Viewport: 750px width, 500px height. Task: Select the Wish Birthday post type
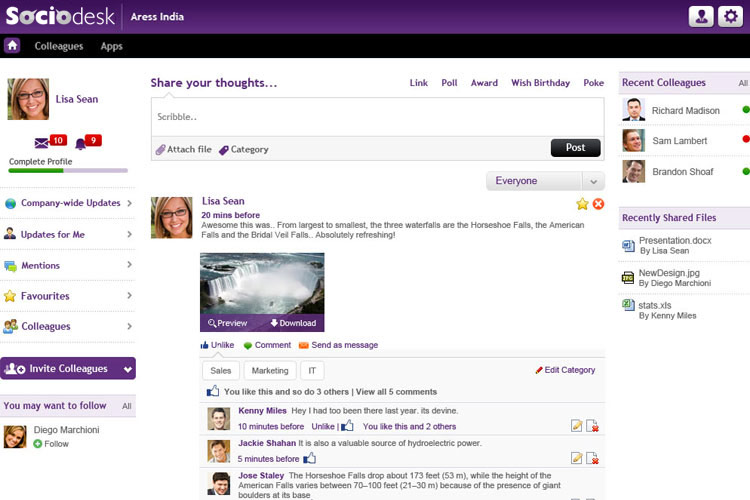point(540,83)
